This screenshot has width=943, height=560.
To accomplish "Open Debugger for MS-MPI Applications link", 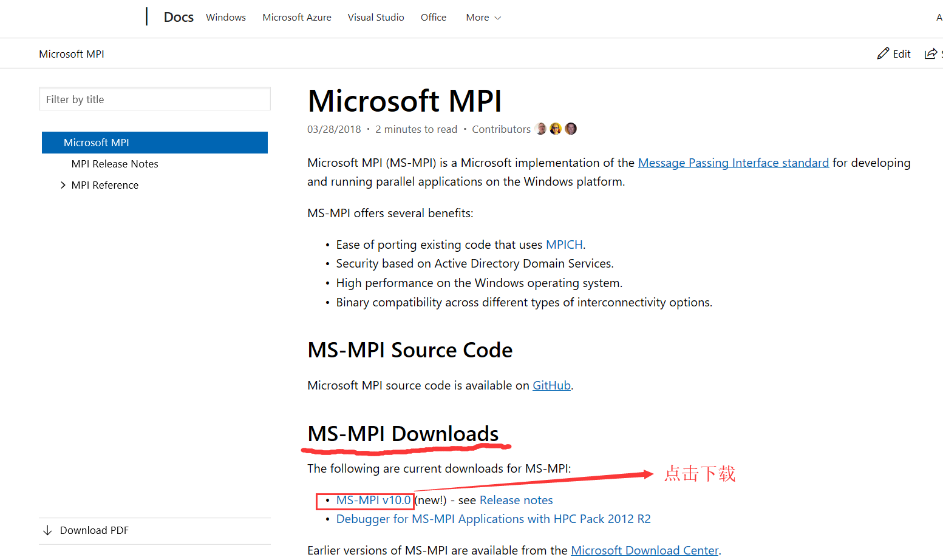I will point(494,519).
